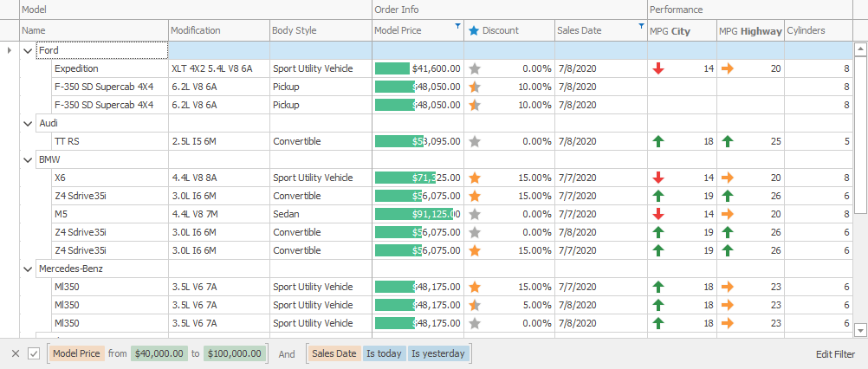868x369 pixels.
Task: Click the Order Info band header
Action: 510,10
